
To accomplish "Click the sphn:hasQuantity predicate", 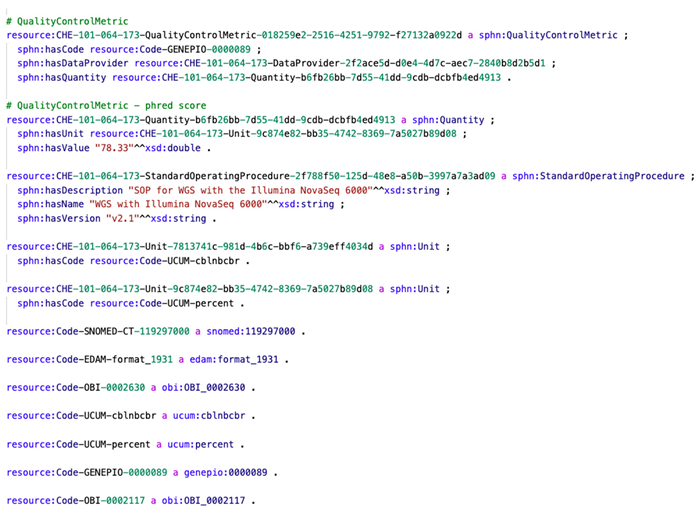I will (x=58, y=77).
